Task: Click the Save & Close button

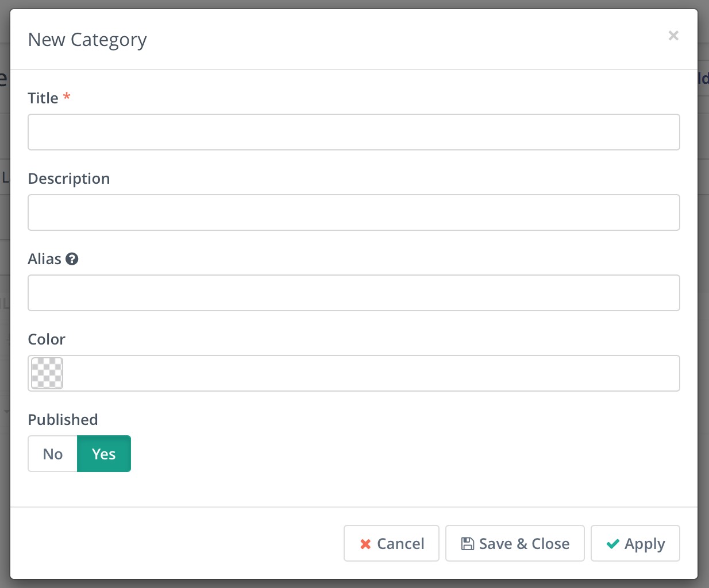Action: tap(515, 543)
